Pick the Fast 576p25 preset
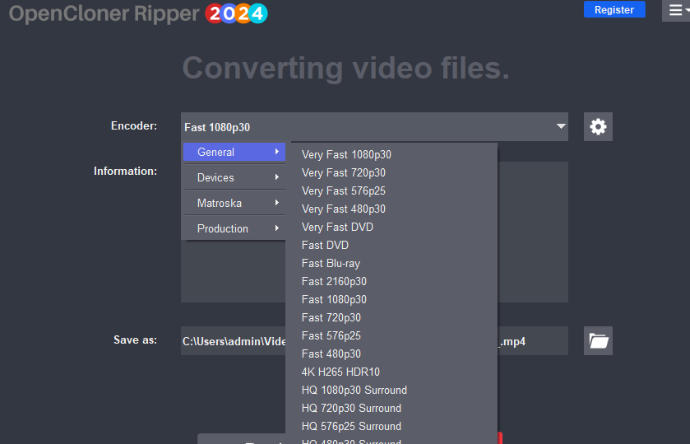 tap(331, 335)
